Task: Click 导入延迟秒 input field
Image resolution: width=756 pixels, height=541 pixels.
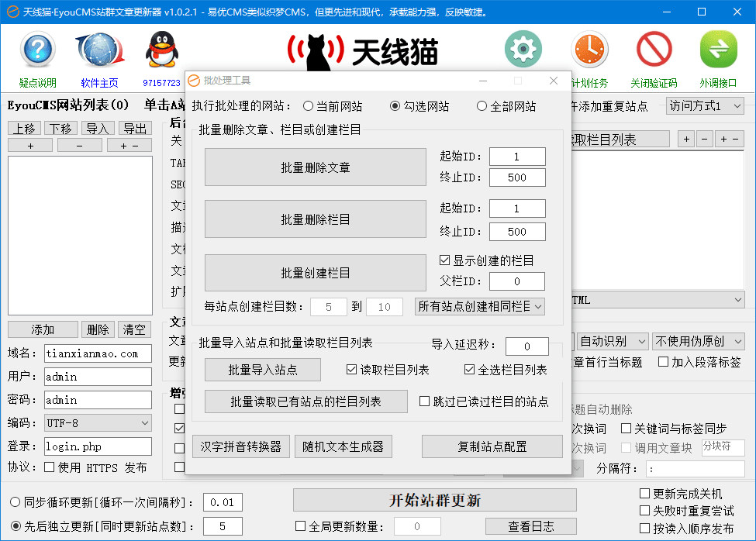Action: coord(527,346)
